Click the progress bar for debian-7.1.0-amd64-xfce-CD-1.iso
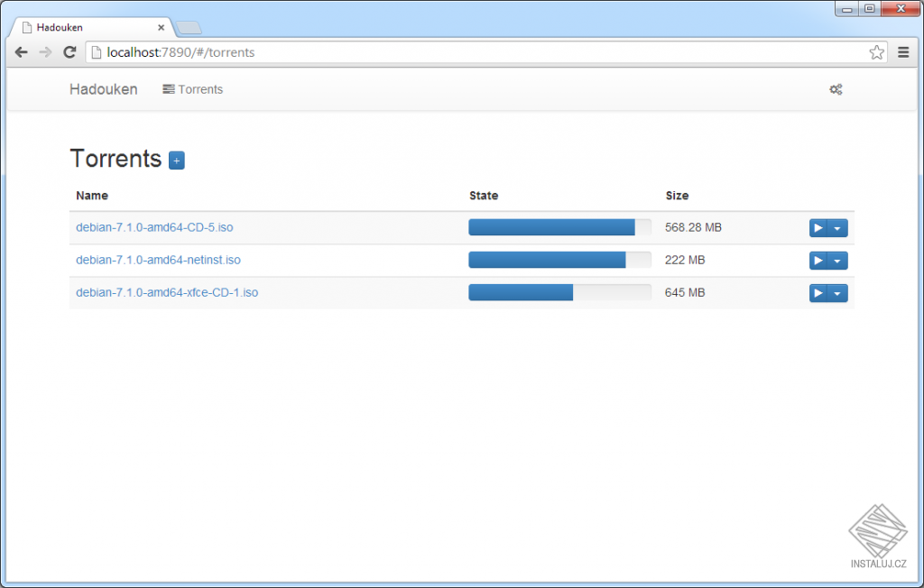The width and height of the screenshot is (924, 588). point(559,292)
